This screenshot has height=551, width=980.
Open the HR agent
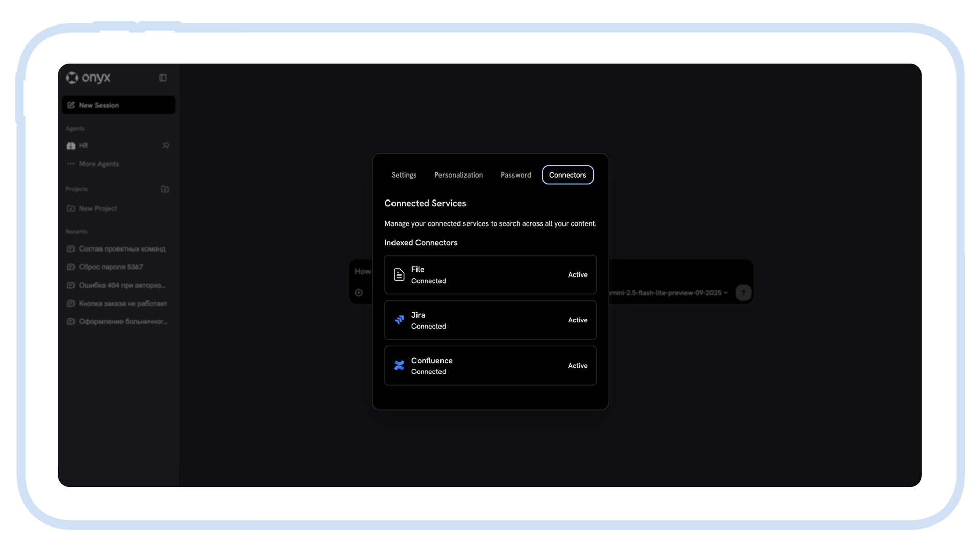pos(84,146)
